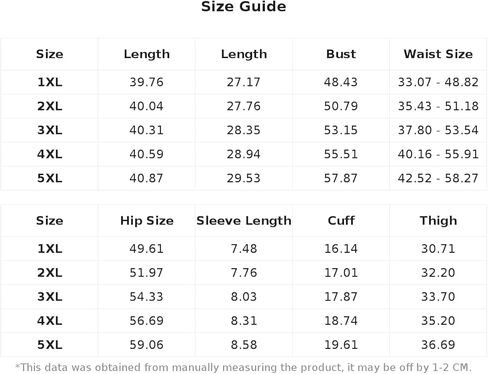Click the 2XL cuff value 17.01
The image size is (488, 374).
[x=341, y=273]
